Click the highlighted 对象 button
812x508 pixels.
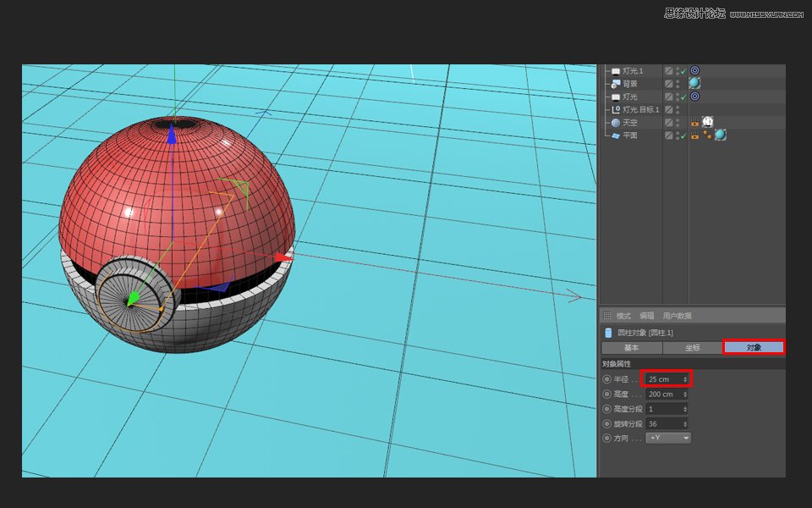click(752, 347)
